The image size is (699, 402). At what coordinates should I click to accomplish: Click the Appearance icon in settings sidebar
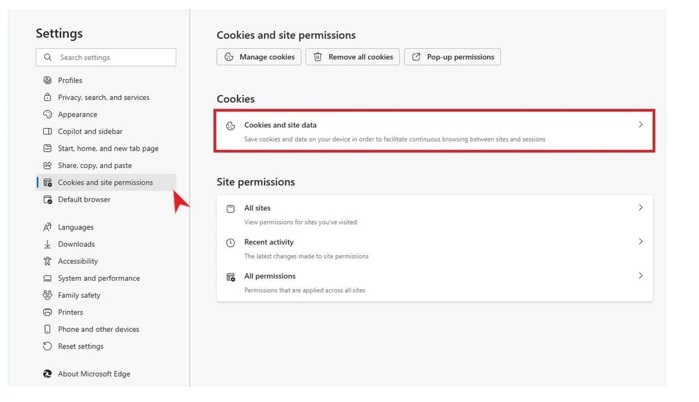tap(47, 114)
